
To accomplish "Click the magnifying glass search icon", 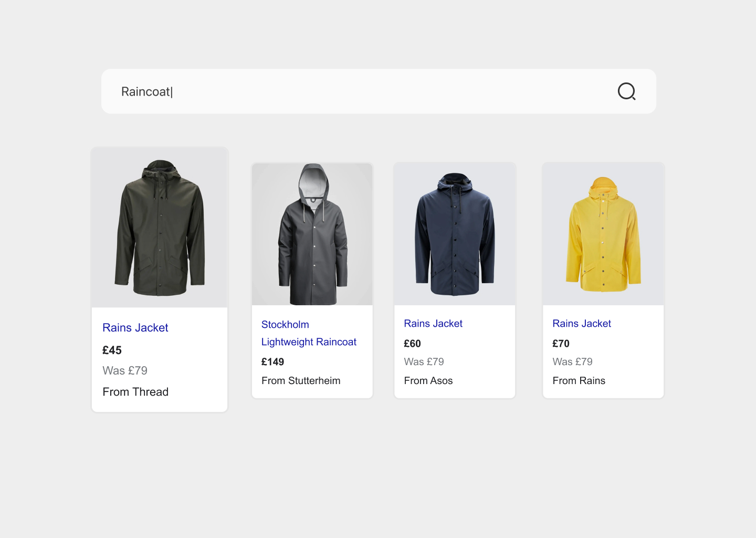I will click(x=626, y=91).
